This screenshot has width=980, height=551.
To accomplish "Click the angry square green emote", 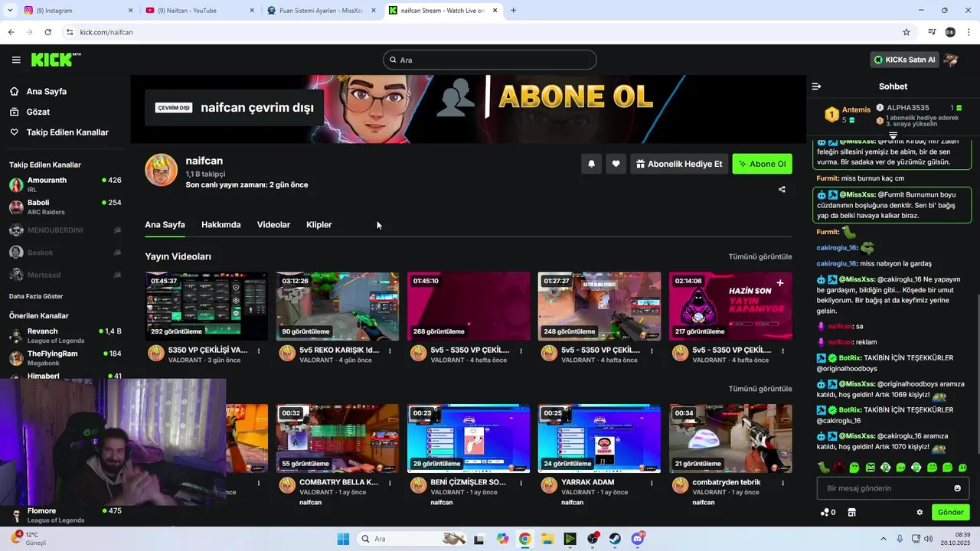I will point(870,467).
